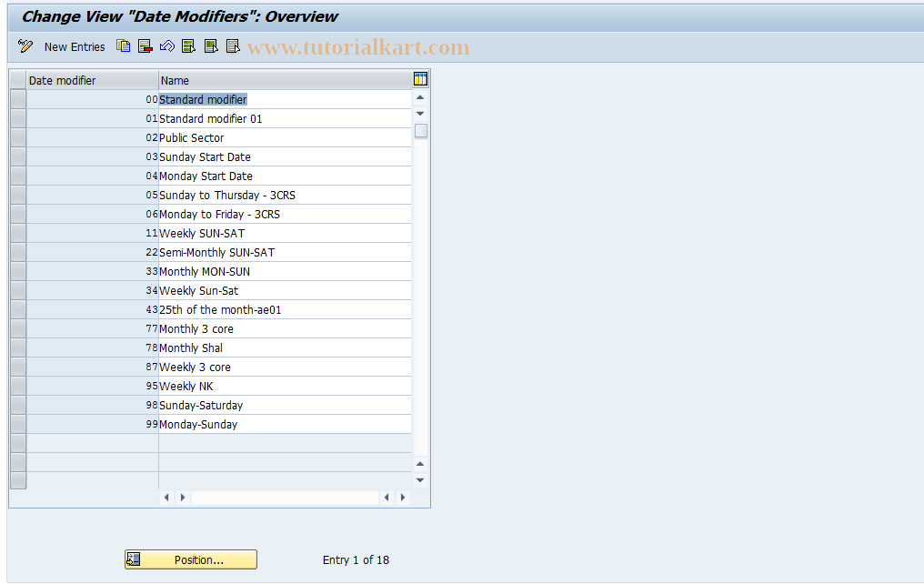Click the Standard modifier name field

click(x=286, y=99)
